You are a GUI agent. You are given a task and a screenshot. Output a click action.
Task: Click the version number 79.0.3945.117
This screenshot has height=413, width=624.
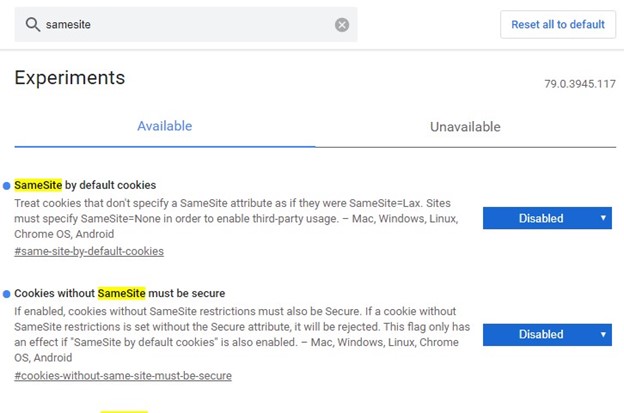pyautogui.click(x=580, y=84)
